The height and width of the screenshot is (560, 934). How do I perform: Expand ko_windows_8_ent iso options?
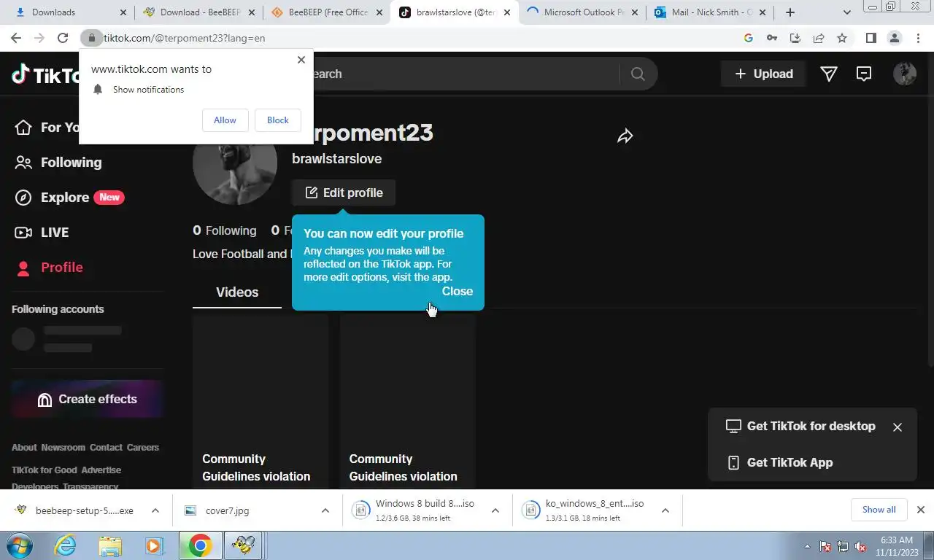665,510
